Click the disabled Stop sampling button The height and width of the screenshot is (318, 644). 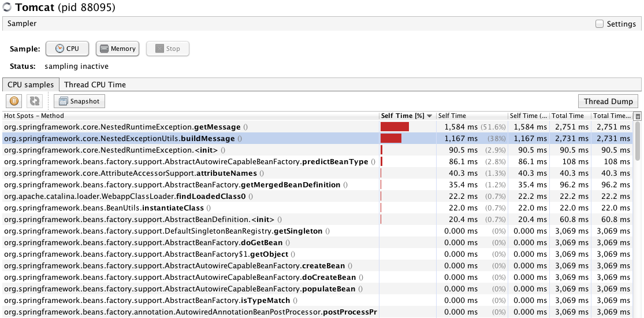(167, 49)
